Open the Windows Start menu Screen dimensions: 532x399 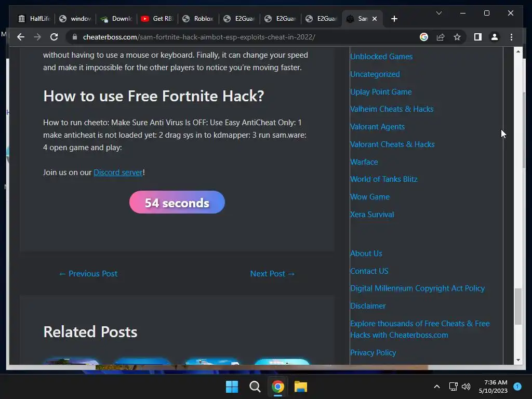click(x=232, y=387)
